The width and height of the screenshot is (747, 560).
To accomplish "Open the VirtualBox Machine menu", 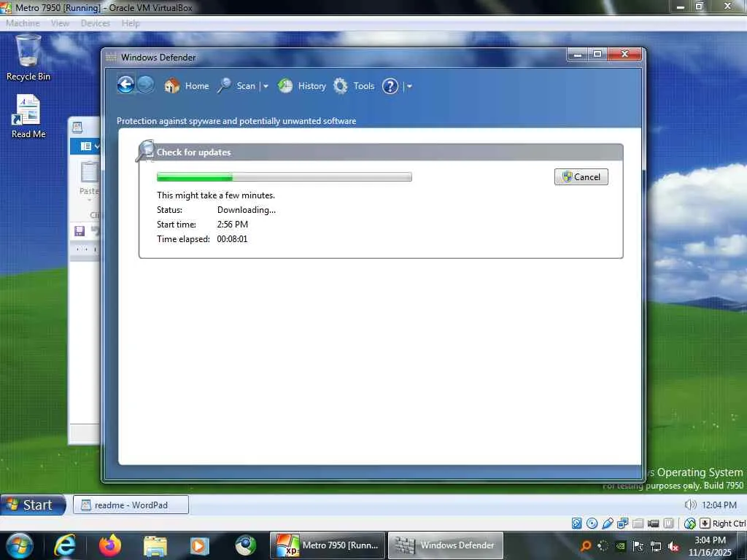I will click(23, 23).
